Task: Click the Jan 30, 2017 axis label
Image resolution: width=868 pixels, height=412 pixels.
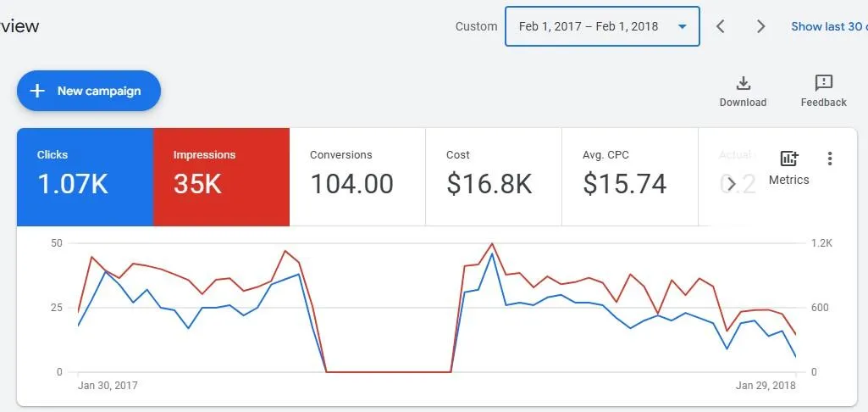Action: [108, 385]
